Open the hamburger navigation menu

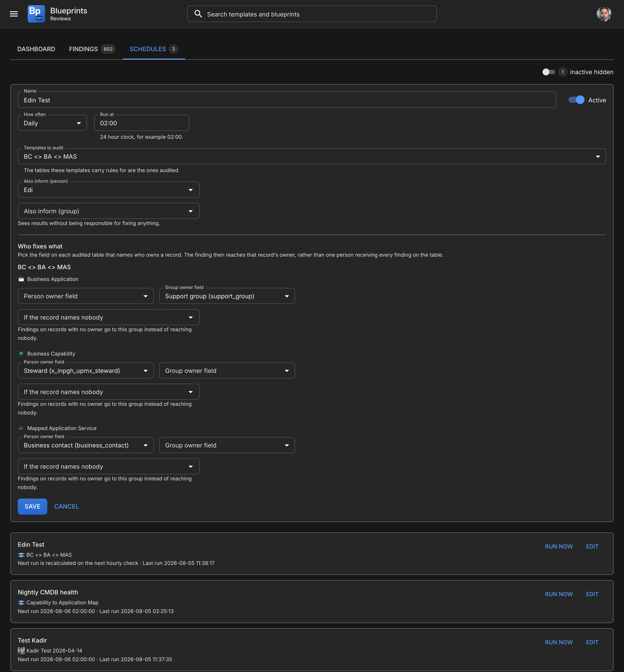click(14, 14)
